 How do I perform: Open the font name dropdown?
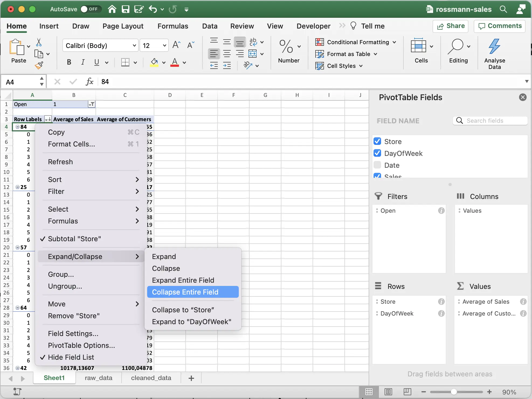coord(134,45)
